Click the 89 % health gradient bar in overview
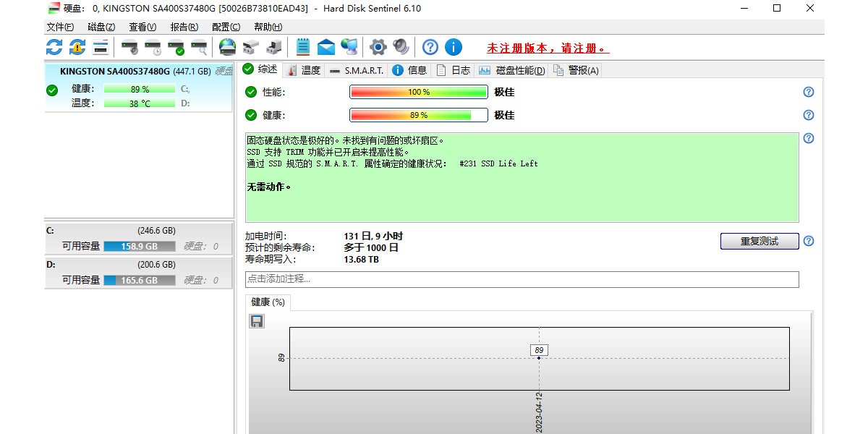Viewport: 868px width, 434px height. pos(419,115)
